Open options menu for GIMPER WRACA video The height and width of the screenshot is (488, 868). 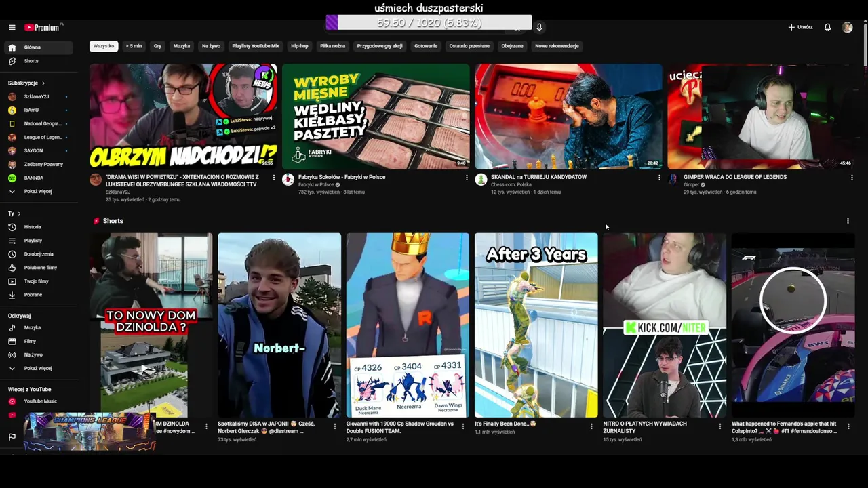click(852, 178)
